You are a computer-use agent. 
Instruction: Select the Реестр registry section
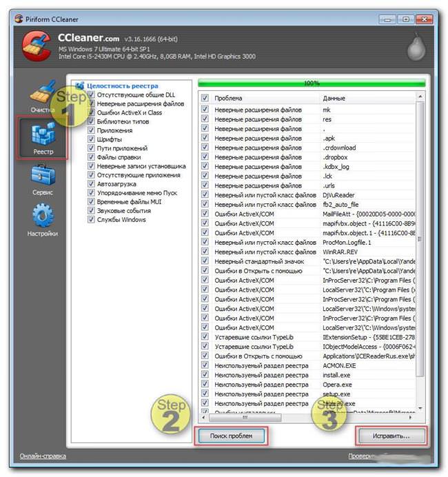tap(43, 138)
